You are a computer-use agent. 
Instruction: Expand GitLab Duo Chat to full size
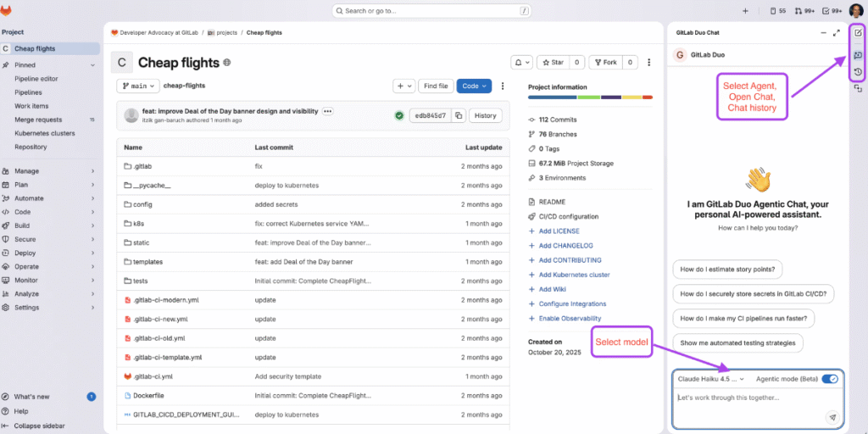click(836, 33)
